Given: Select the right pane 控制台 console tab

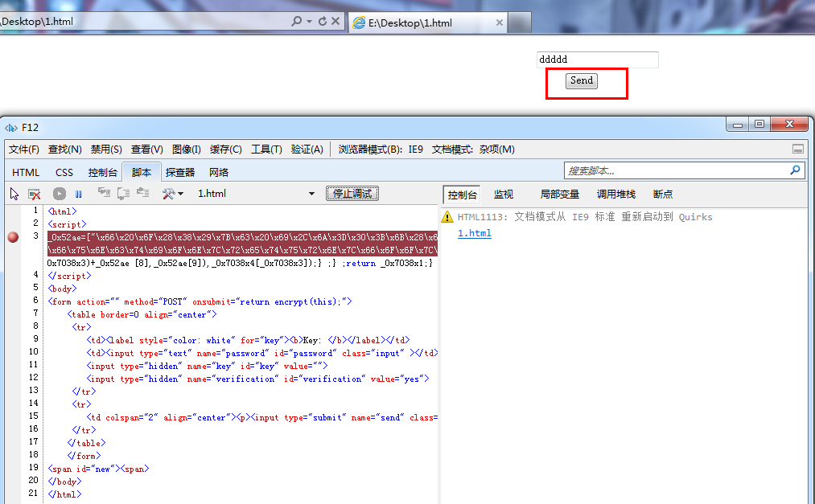Looking at the screenshot, I should [x=462, y=195].
